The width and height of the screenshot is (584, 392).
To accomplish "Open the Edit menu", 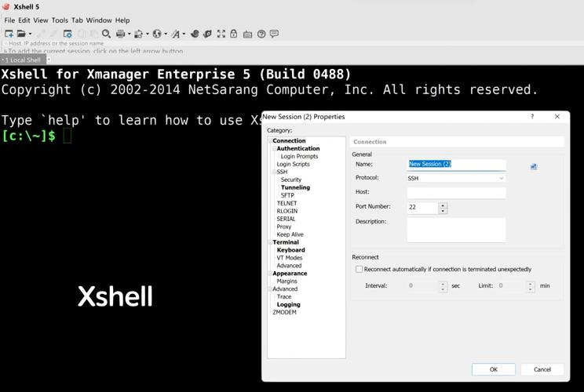I will point(24,20).
